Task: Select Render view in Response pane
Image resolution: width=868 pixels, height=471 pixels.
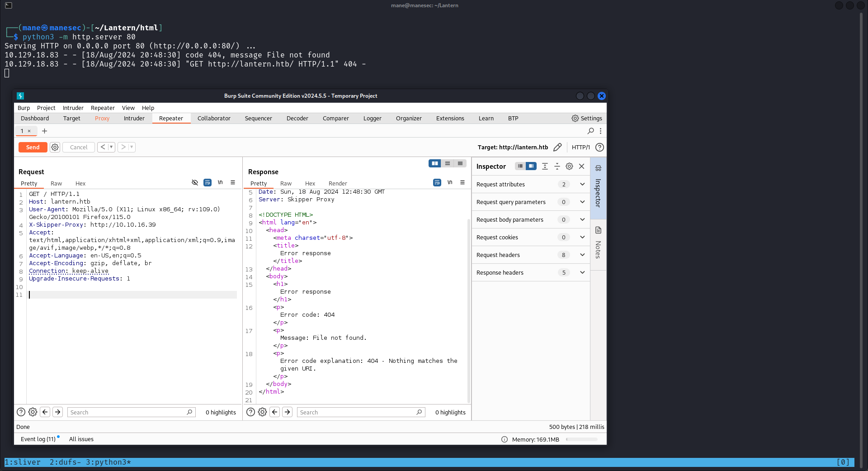Action: pos(338,184)
